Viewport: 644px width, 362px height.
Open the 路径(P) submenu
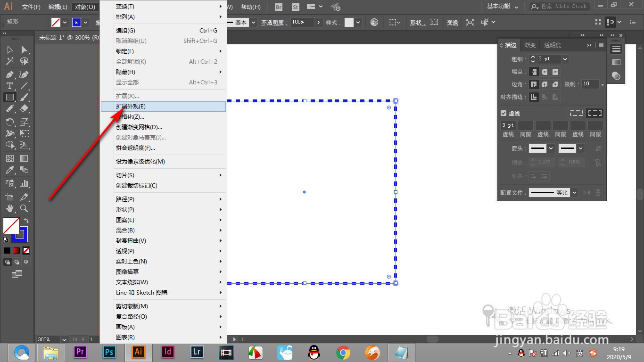[163, 199]
